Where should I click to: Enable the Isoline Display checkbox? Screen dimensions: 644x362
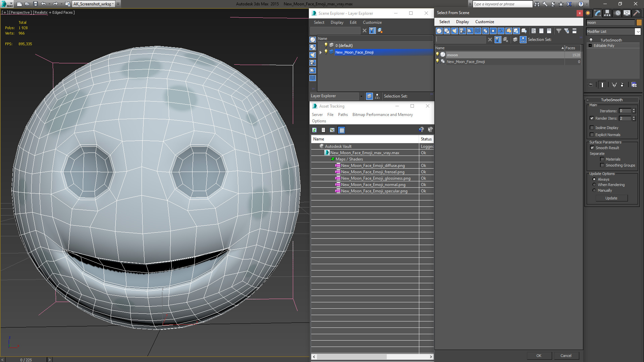tap(592, 128)
